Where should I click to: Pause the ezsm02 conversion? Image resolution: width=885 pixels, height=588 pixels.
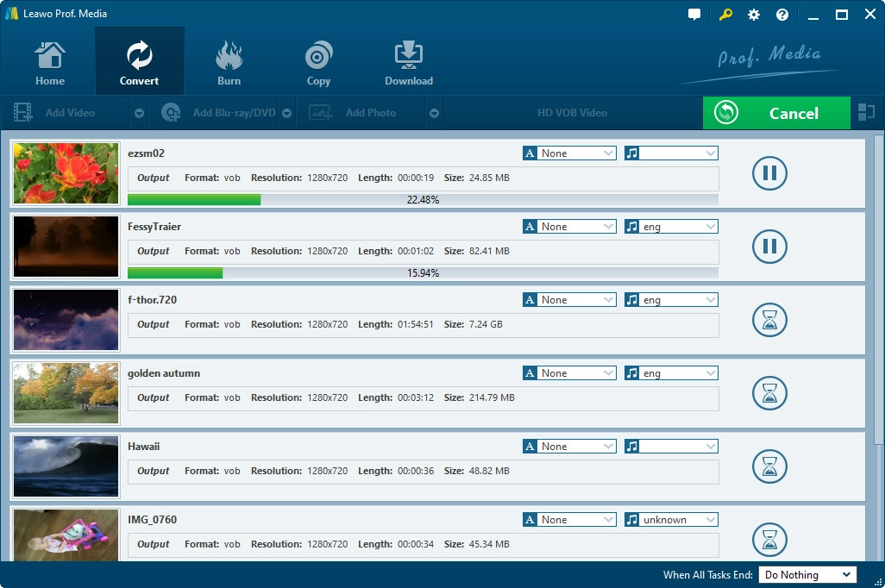click(769, 173)
